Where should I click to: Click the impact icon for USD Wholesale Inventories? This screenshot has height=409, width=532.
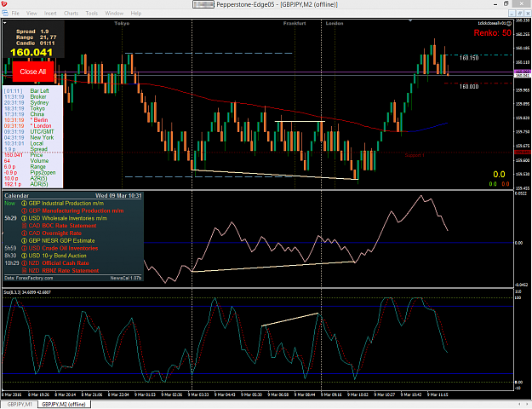tap(24, 218)
